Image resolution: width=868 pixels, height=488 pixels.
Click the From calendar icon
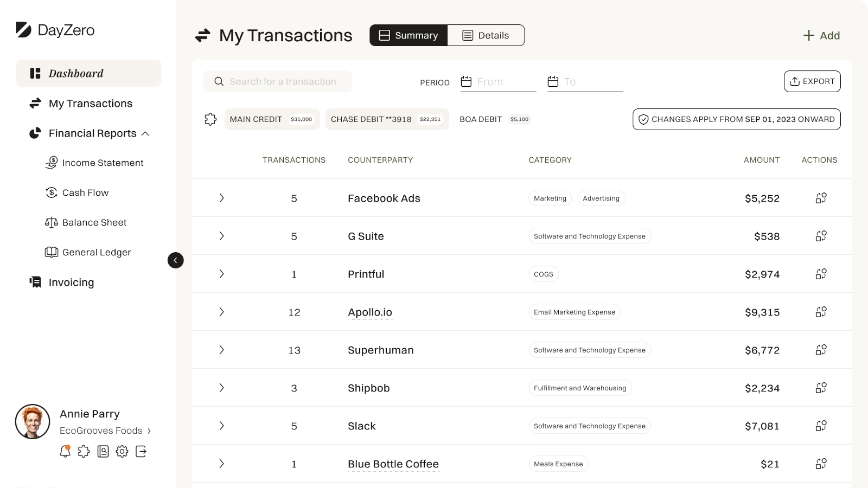point(466,81)
